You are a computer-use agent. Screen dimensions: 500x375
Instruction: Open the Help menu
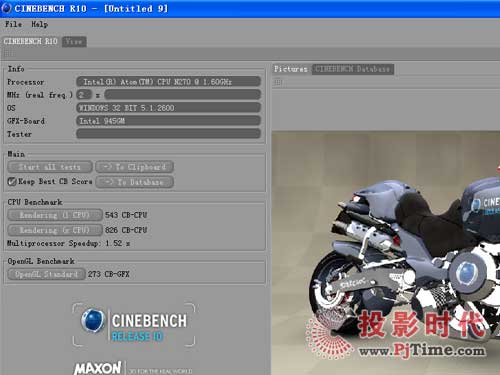tap(40, 24)
